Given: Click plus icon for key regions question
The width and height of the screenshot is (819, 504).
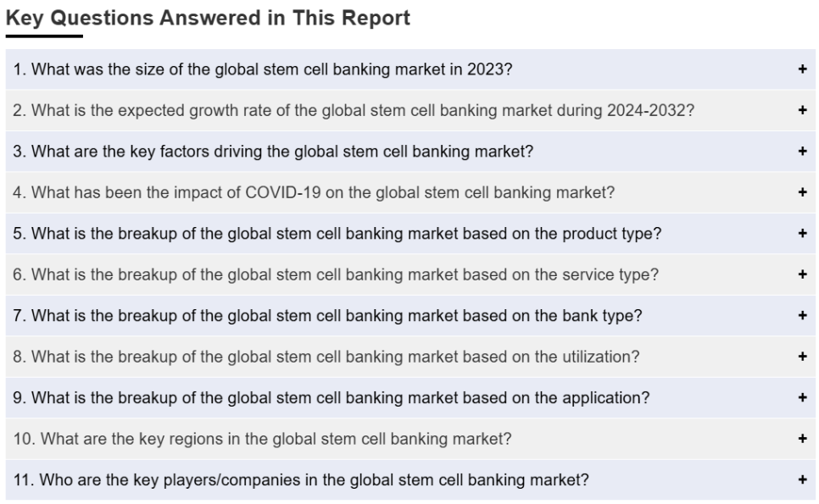Looking at the screenshot, I should [x=802, y=438].
